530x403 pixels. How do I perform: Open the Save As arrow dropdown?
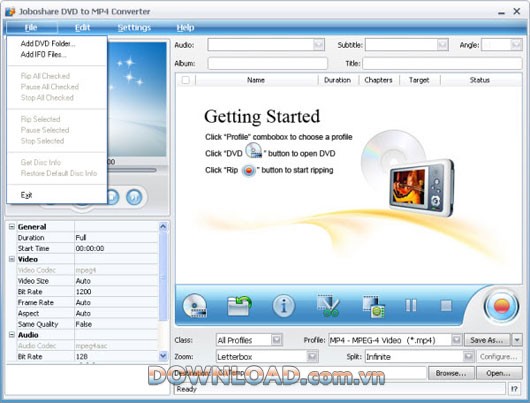(517, 340)
